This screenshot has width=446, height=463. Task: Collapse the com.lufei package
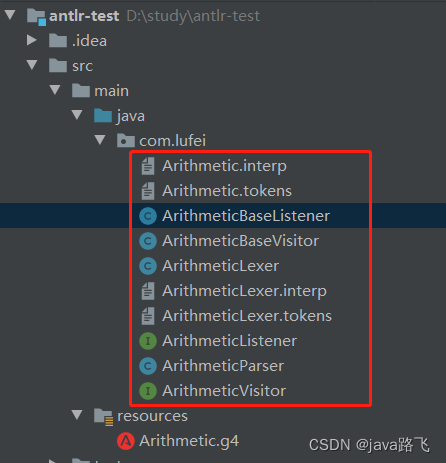coord(100,140)
